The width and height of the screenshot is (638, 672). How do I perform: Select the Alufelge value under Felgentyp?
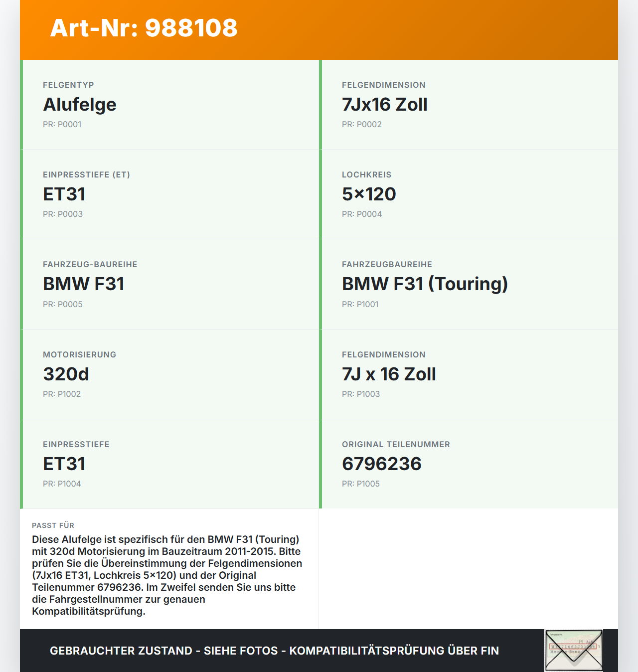(80, 105)
